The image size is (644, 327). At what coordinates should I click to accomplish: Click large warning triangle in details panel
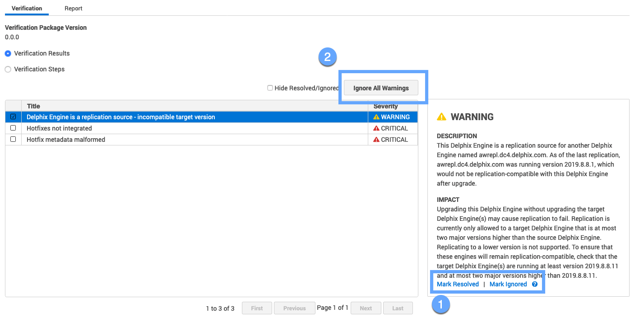pyautogui.click(x=441, y=117)
